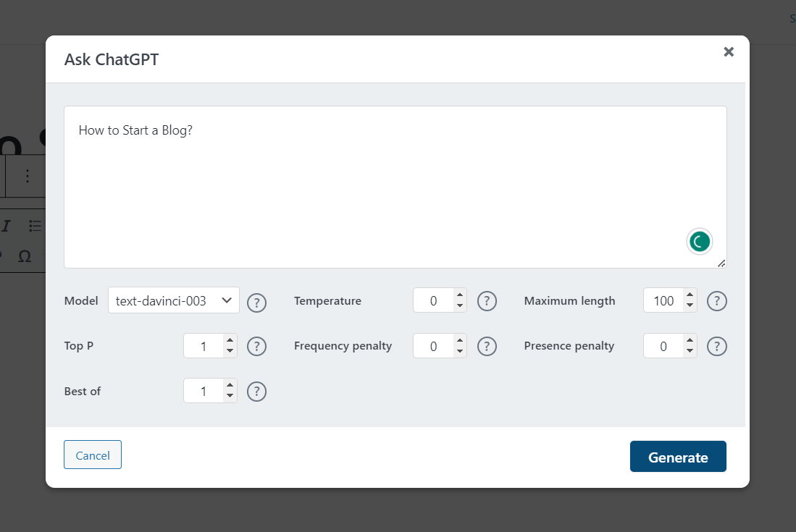
Task: Increase Temperature value with up arrow
Action: (459, 295)
